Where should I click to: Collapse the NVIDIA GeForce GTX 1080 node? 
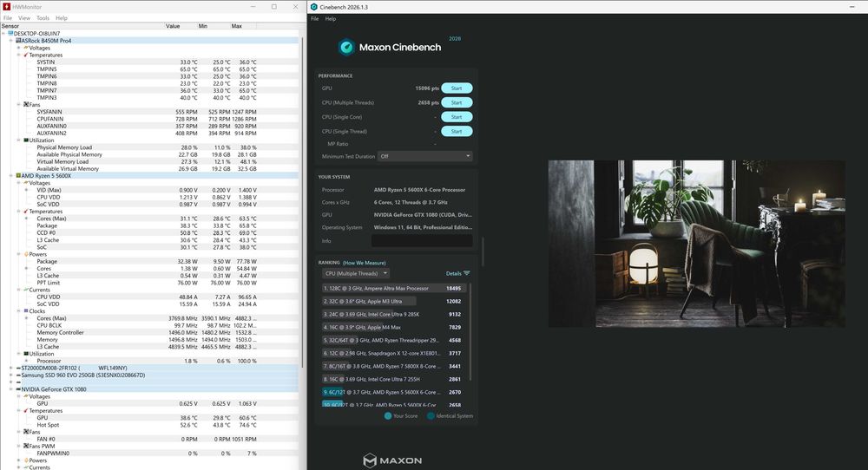tap(11, 389)
